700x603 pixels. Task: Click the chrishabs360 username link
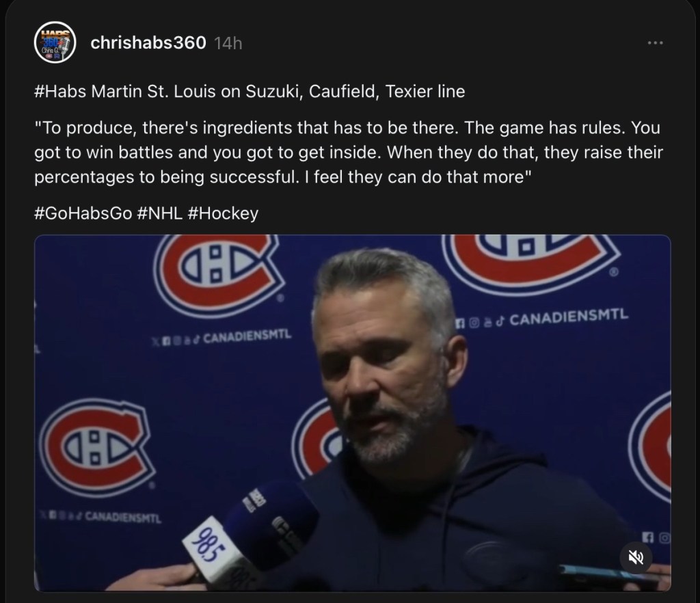tap(148, 42)
